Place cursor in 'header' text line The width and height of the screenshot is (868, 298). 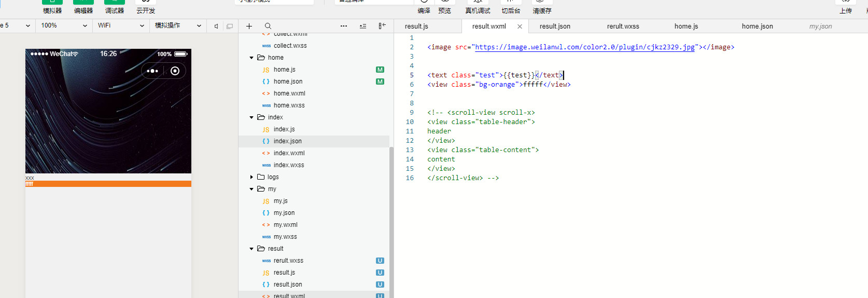point(439,131)
